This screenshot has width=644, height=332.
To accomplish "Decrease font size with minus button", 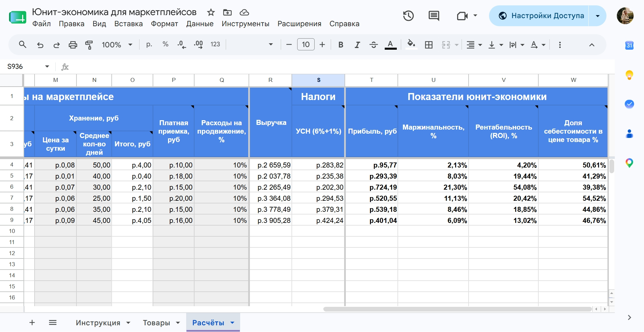I will click(x=289, y=45).
